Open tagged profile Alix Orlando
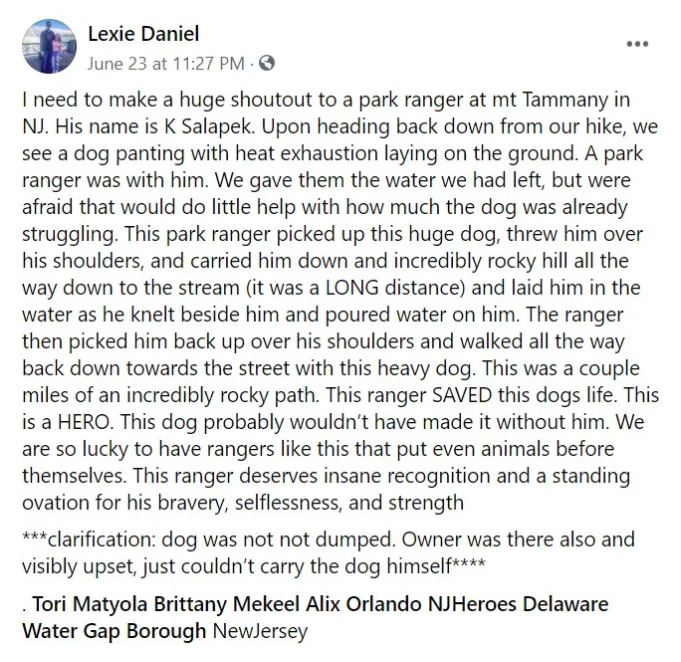 point(364,604)
